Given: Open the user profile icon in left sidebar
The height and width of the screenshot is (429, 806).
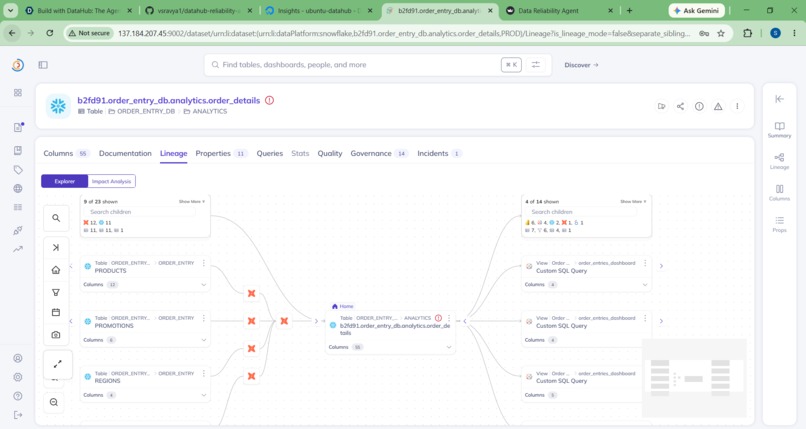Looking at the screenshot, I should point(18,358).
